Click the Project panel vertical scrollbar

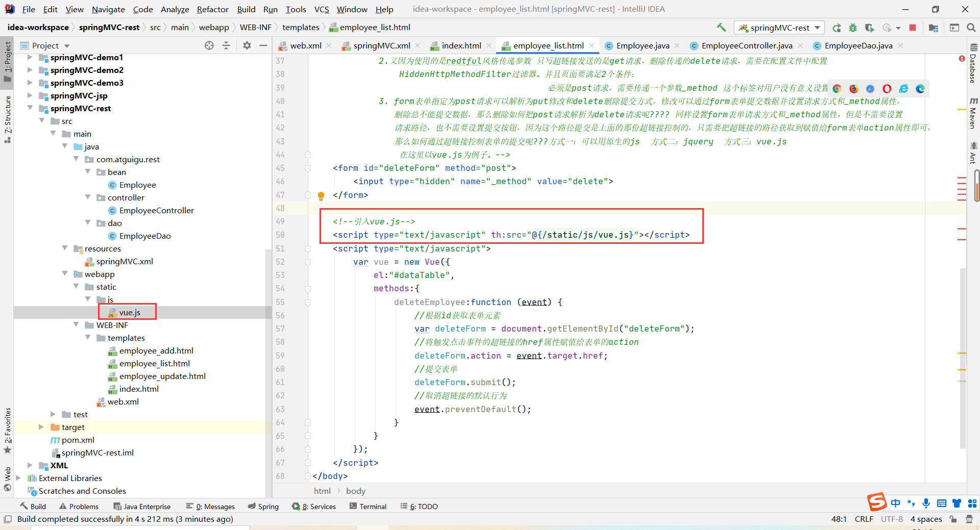tap(268, 372)
